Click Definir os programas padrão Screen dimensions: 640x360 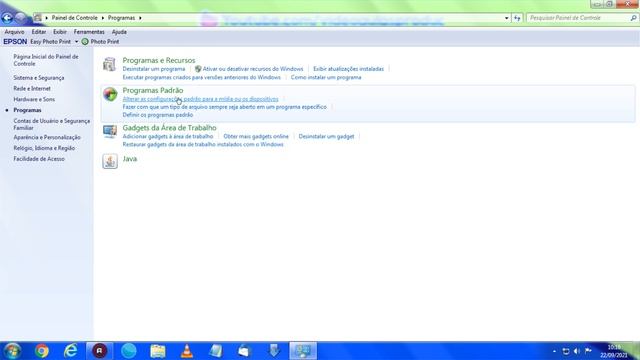click(x=158, y=115)
